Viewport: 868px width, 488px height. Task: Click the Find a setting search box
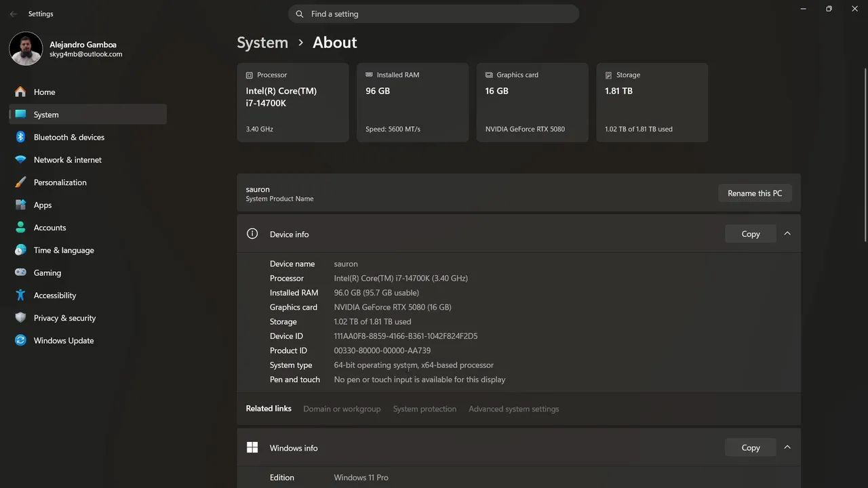click(434, 14)
